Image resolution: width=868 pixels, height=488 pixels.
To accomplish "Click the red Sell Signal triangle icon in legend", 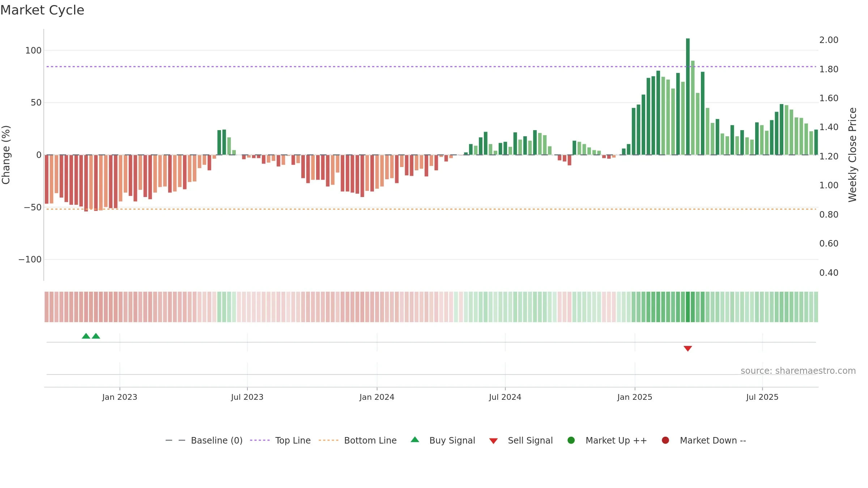I will click(x=493, y=441).
